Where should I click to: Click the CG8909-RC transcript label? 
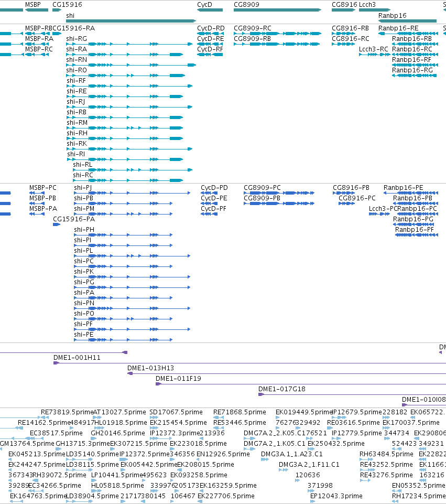[253, 28]
